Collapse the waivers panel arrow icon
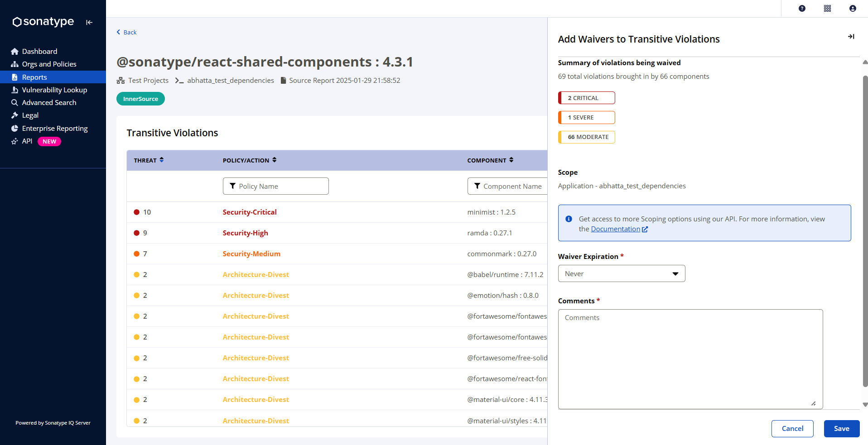Image resolution: width=868 pixels, height=445 pixels. (x=851, y=37)
